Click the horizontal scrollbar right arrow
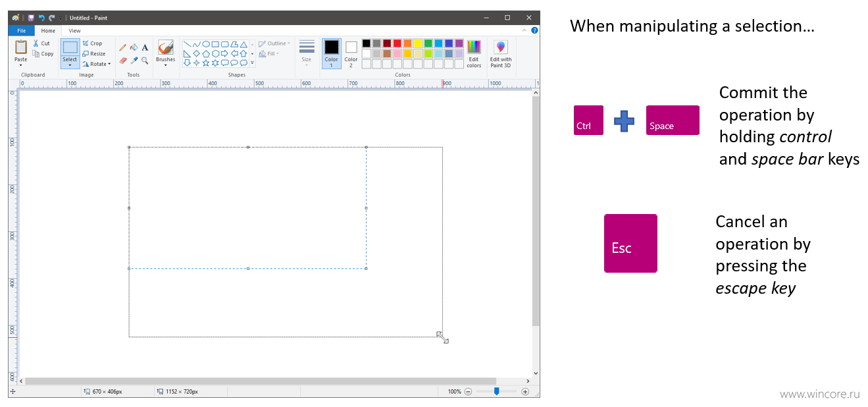868x407 pixels. tap(528, 381)
